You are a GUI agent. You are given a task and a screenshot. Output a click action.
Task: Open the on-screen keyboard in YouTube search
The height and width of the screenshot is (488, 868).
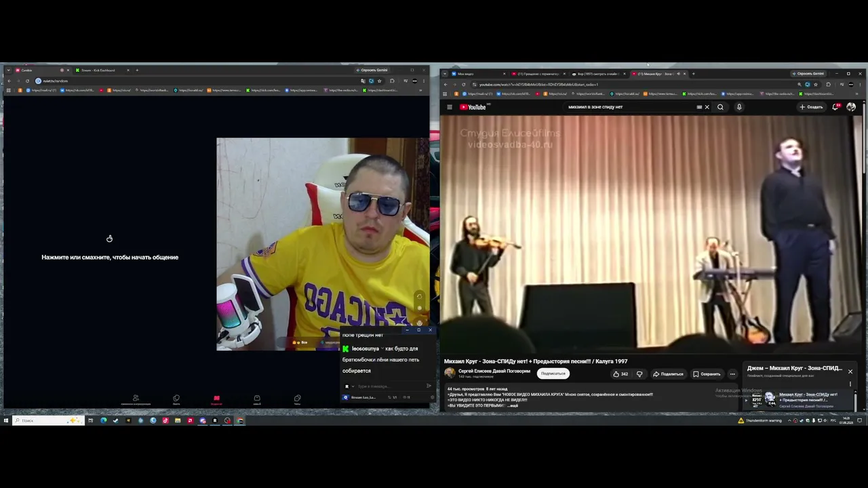pos(699,107)
